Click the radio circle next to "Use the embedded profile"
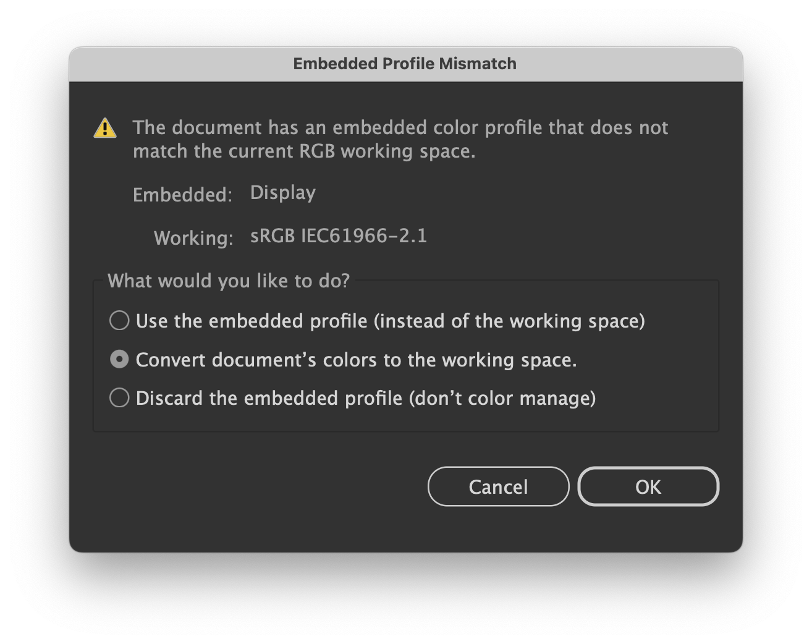Image resolution: width=812 pixels, height=644 pixels. (x=119, y=321)
